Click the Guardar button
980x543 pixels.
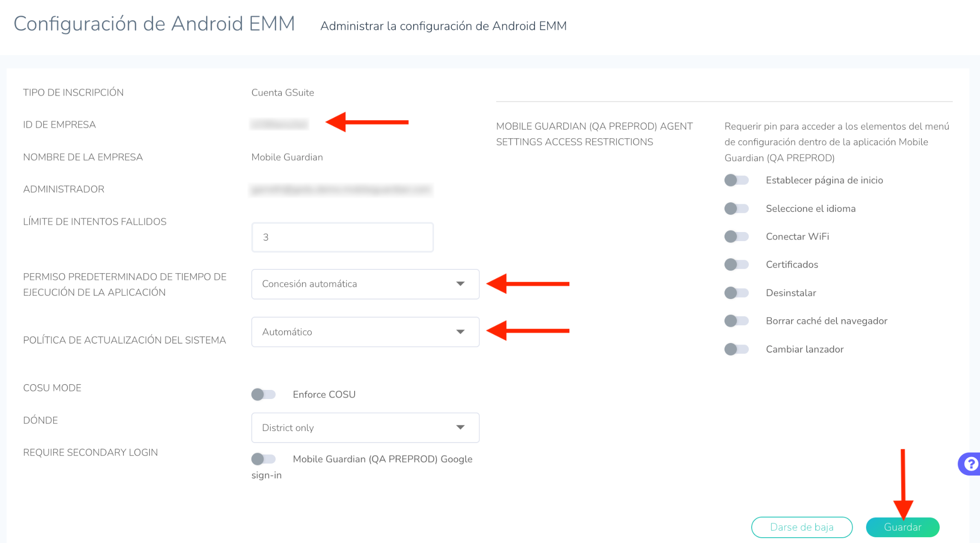pos(902,527)
